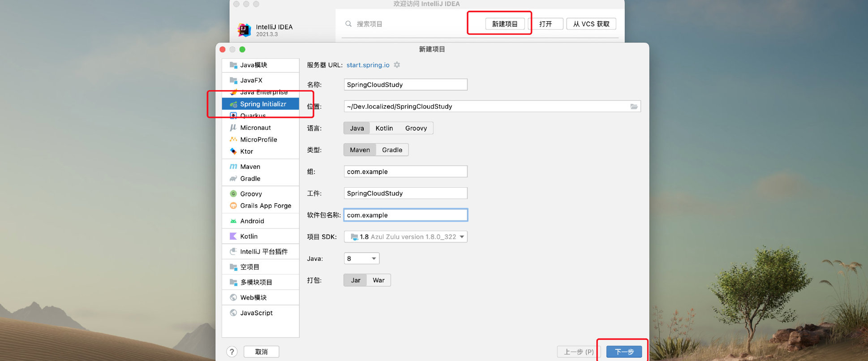Click the search magnifier in welcome window
Screen dimensions: 868x361
pos(348,24)
